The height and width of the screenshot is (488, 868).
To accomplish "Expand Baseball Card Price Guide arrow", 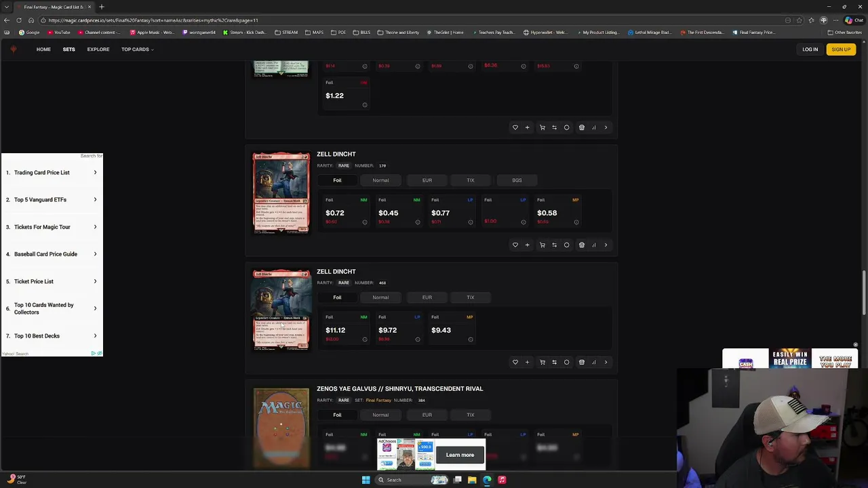I will click(x=95, y=254).
